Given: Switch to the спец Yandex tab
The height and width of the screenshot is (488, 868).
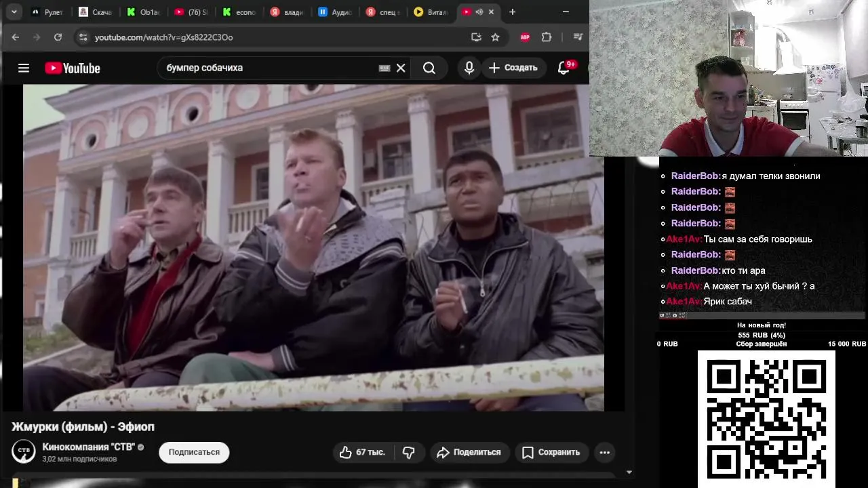Looking at the screenshot, I should (x=382, y=12).
